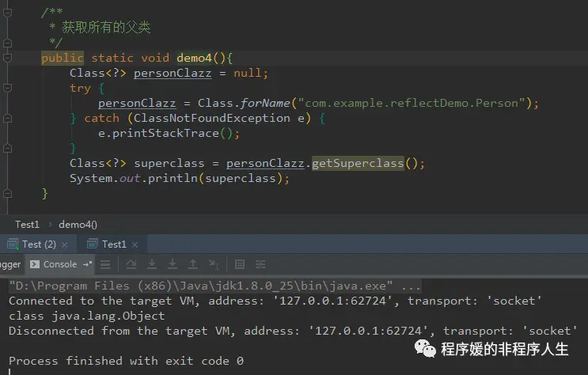Click the try keyword
Viewport: 588px width, 375px height.
[80, 88]
